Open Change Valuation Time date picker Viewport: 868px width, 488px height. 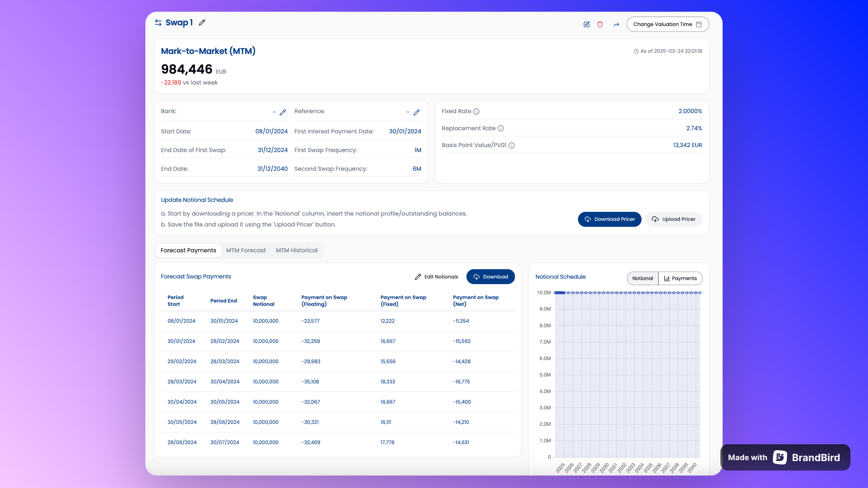point(667,24)
